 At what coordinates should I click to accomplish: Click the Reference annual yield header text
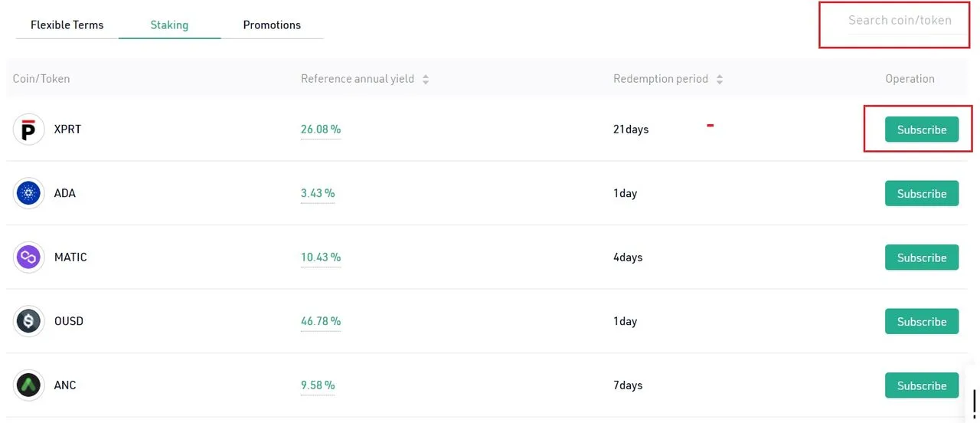(358, 79)
